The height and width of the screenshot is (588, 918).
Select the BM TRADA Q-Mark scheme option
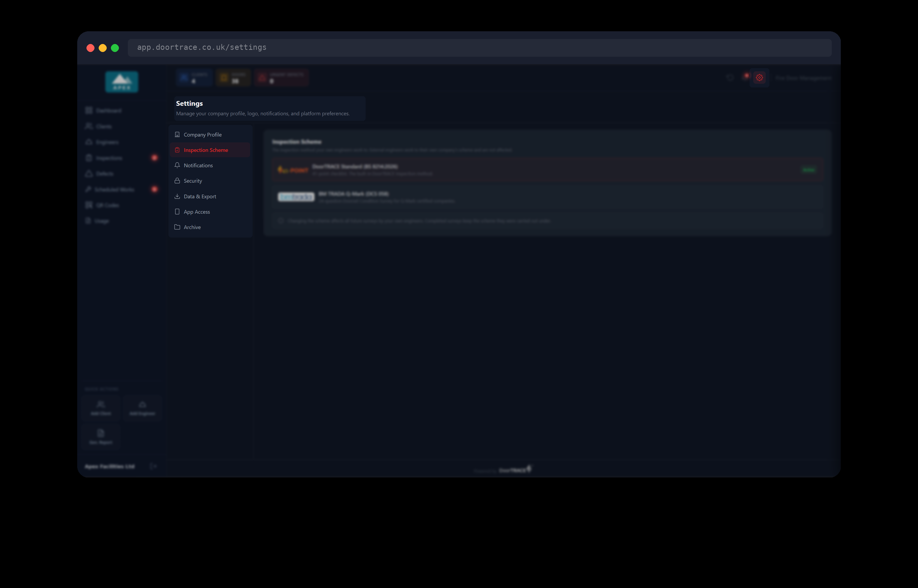click(547, 197)
